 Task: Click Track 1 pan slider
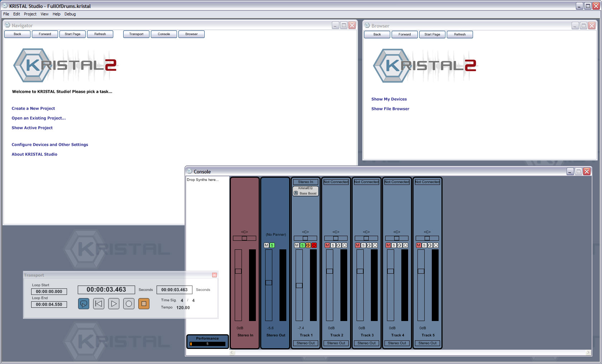click(x=305, y=238)
